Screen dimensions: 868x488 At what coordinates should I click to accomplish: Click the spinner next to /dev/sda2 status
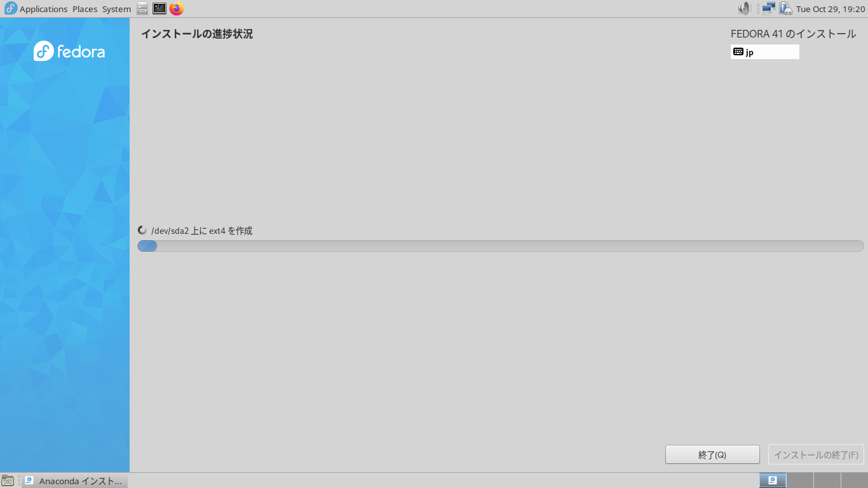[143, 230]
